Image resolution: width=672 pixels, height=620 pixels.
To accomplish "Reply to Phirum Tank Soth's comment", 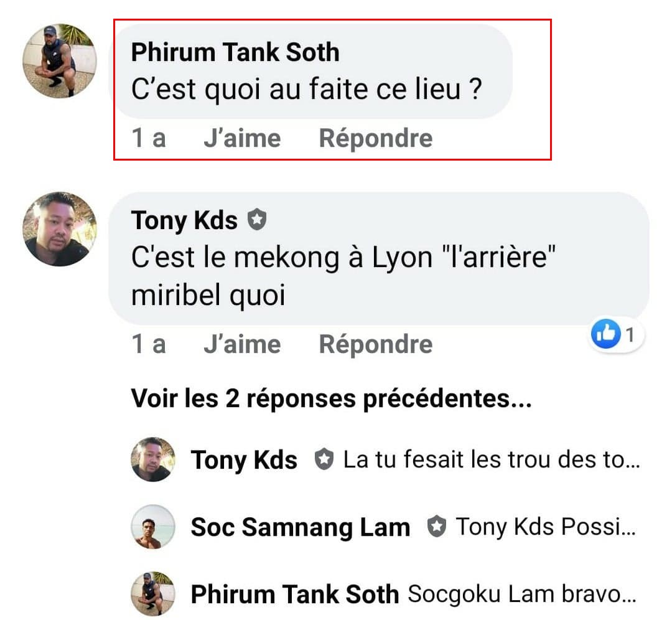I will 375,138.
